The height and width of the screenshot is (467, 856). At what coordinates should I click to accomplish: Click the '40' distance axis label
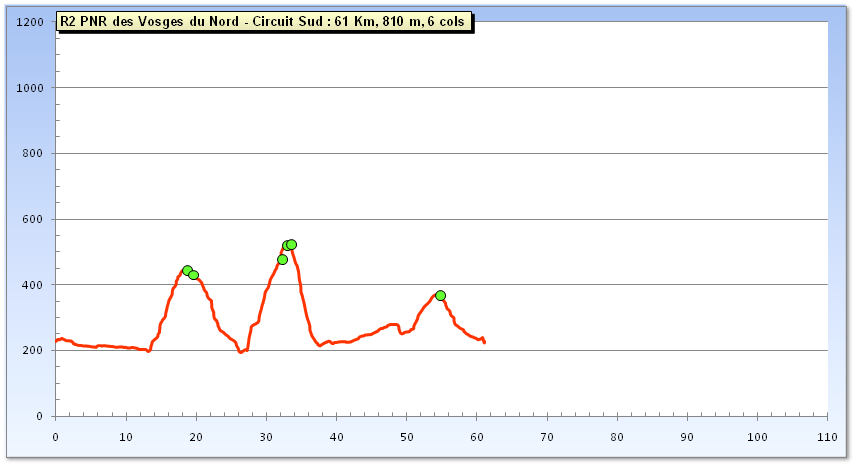pyautogui.click(x=337, y=437)
